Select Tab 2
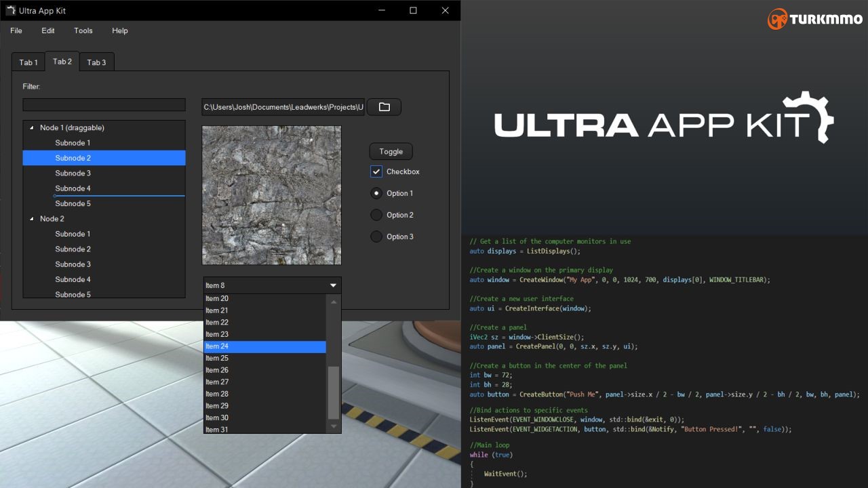This screenshot has width=868, height=488. tap(62, 61)
